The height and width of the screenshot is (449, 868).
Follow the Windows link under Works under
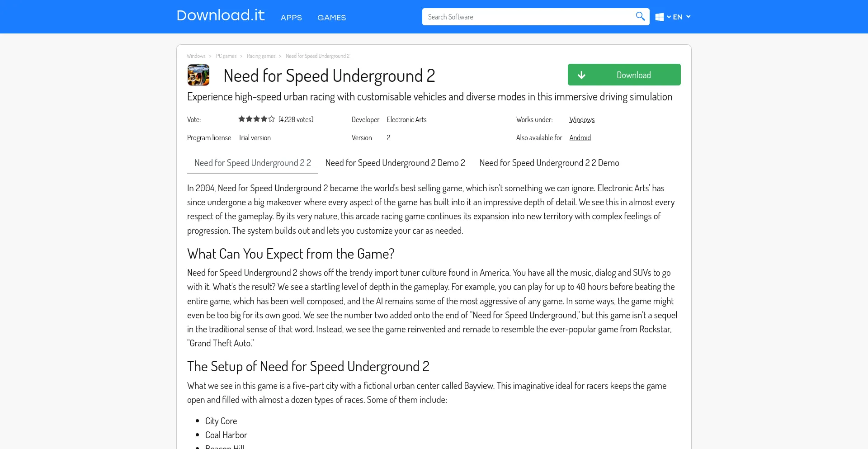pos(581,120)
